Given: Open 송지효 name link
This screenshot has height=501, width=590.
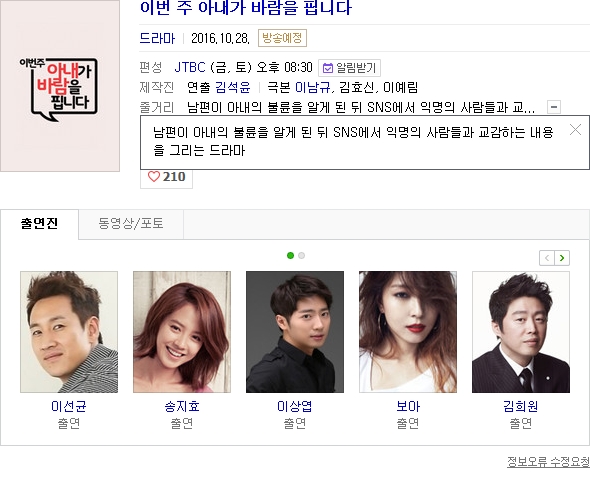Looking at the screenshot, I should click(x=182, y=407).
